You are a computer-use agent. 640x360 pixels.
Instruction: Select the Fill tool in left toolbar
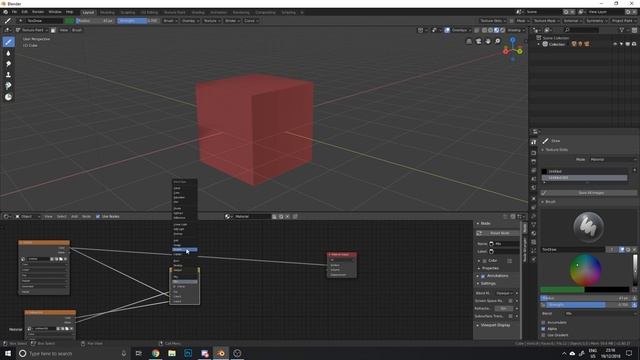pyautogui.click(x=8, y=86)
